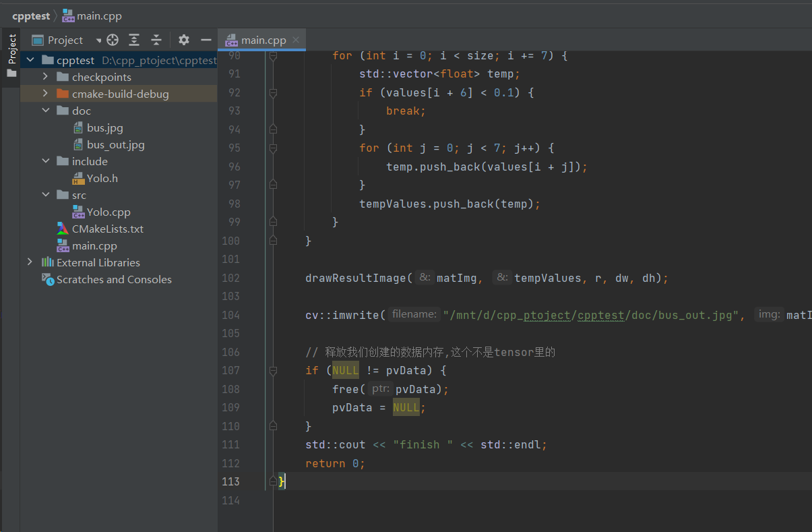Click cpptest in the breadcrumb bar
Viewport: 812px width, 532px height.
coord(31,16)
